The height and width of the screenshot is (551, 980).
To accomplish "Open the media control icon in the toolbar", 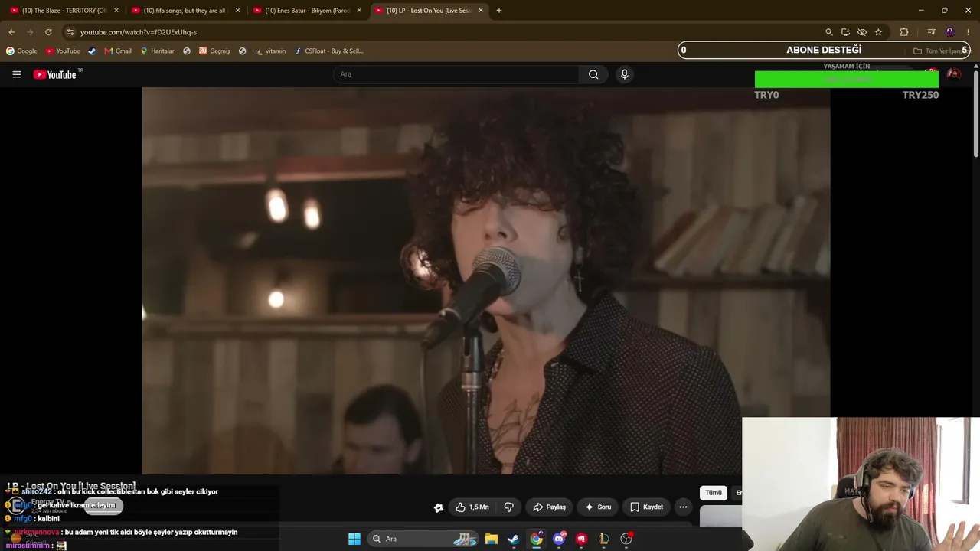I will point(931,32).
